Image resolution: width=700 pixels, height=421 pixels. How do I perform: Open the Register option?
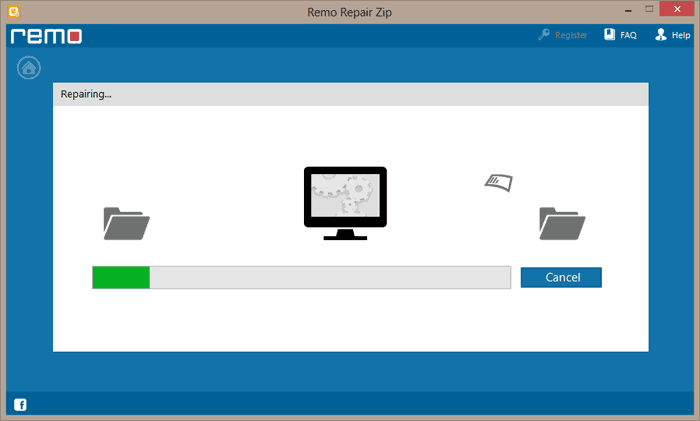tap(563, 35)
